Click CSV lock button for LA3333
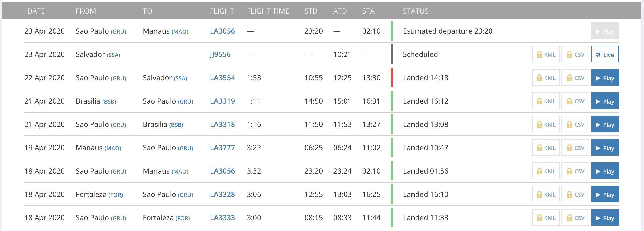This screenshot has height=231, width=644. tap(575, 217)
